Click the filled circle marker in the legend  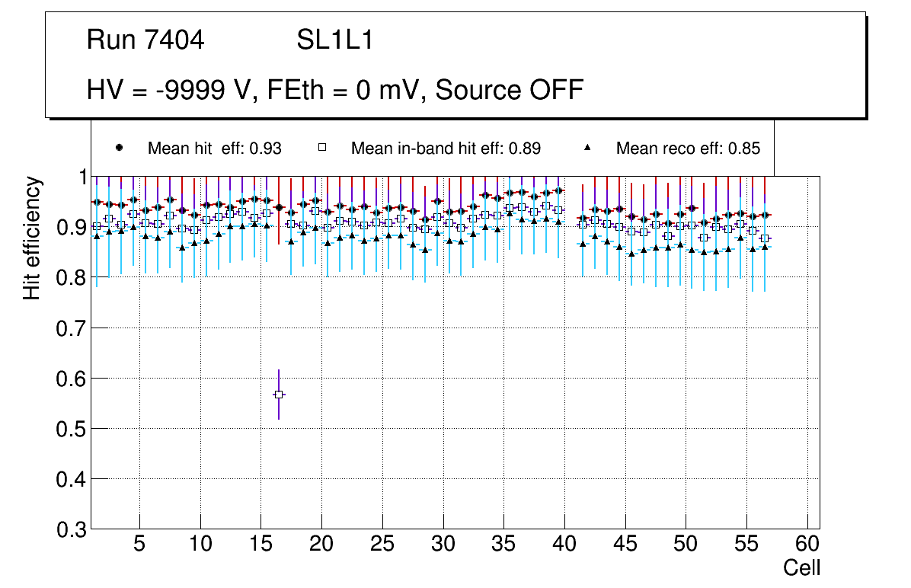[119, 148]
